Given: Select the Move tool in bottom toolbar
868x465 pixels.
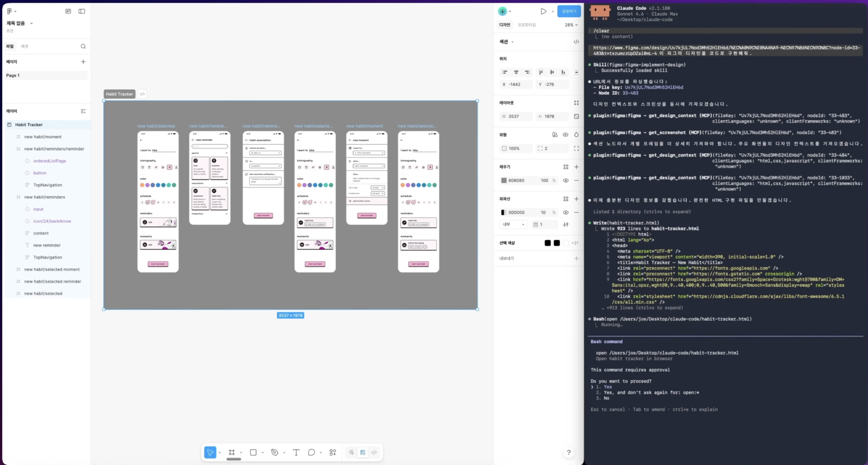Looking at the screenshot, I should [210, 453].
